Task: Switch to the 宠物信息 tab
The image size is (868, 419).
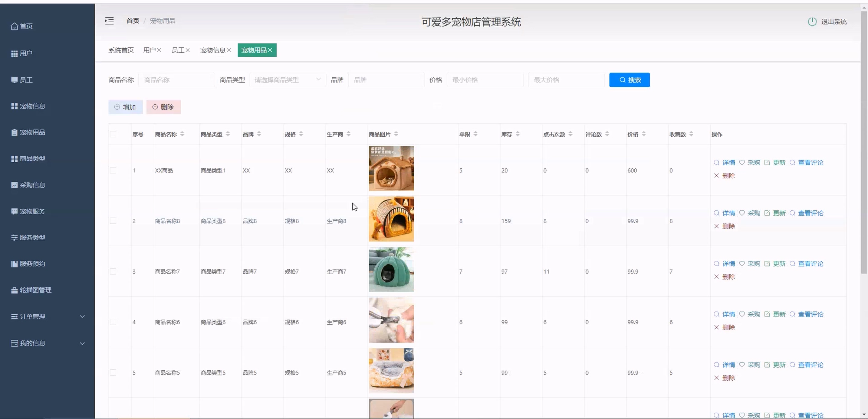Action: pyautogui.click(x=213, y=50)
